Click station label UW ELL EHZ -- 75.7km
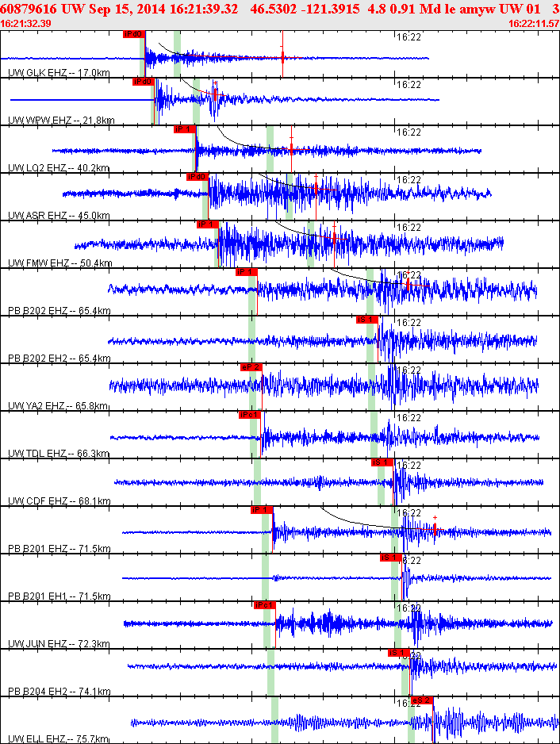The width and height of the screenshot is (560, 744). 59,738
